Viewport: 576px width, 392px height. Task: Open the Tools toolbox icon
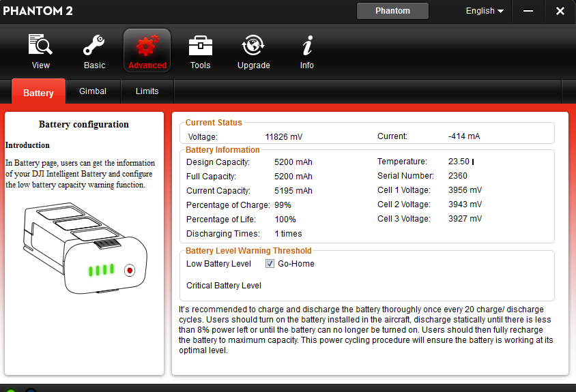pyautogui.click(x=200, y=45)
